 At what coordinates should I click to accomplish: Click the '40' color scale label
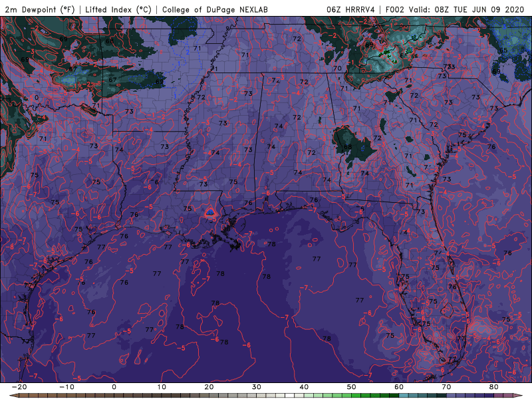tap(304, 387)
